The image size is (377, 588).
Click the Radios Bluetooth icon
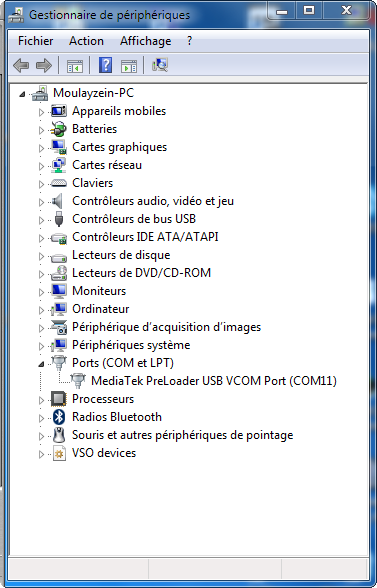tap(59, 417)
